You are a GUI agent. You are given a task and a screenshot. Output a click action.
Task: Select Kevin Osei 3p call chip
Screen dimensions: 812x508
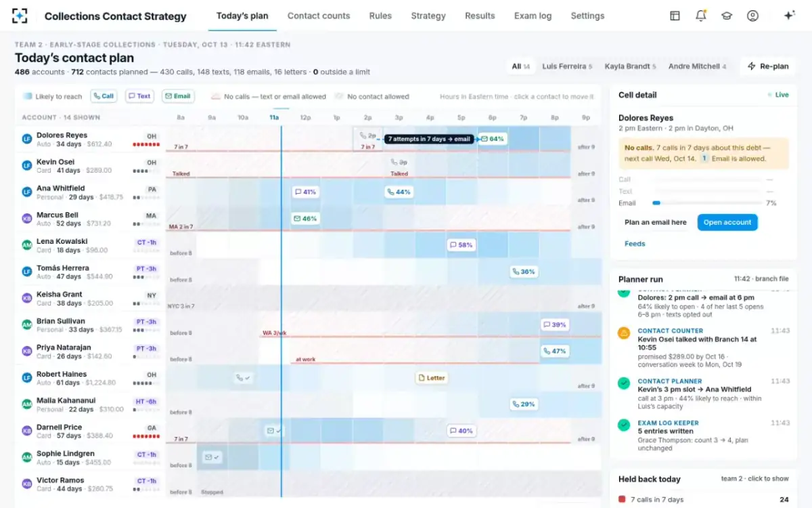[x=399, y=163]
